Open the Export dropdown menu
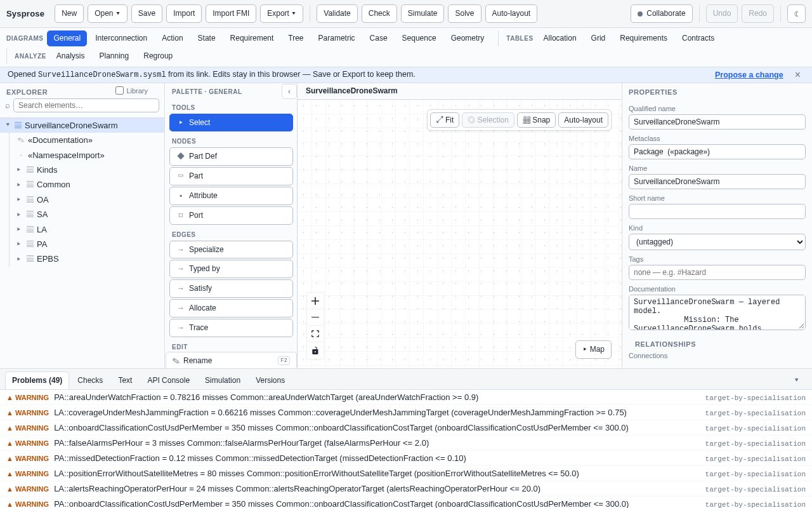The height and width of the screenshot is (508, 812). tap(282, 14)
